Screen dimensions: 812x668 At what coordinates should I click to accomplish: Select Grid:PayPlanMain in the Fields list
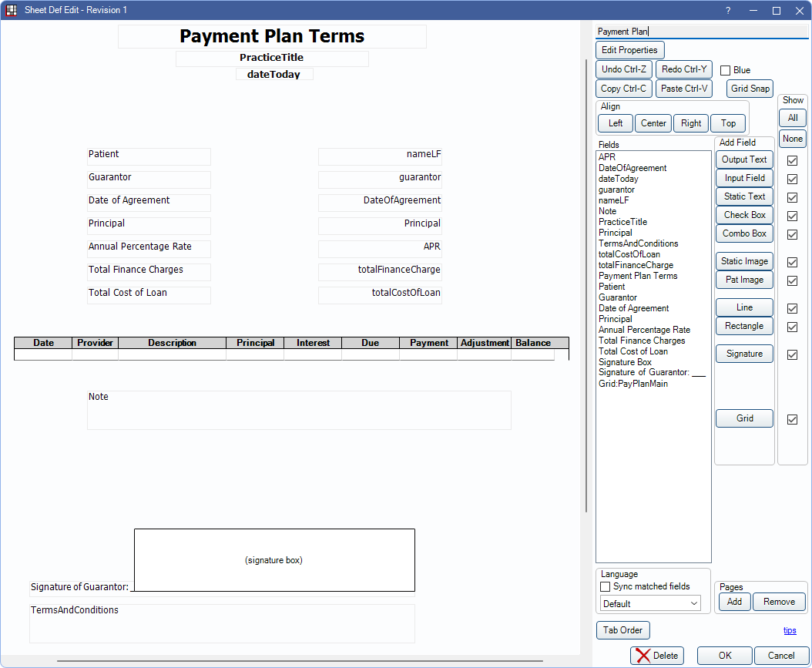pos(632,384)
